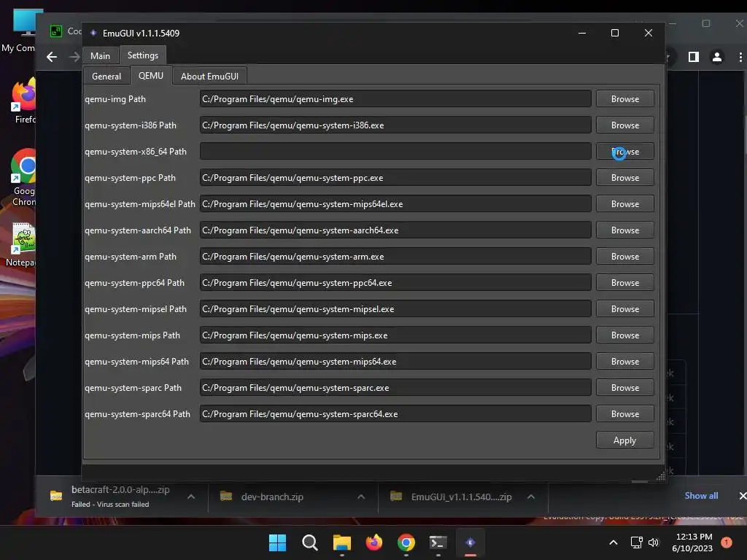Focus the qemu-system-mipsel path field
Viewport: 747px width, 560px height.
click(395, 309)
